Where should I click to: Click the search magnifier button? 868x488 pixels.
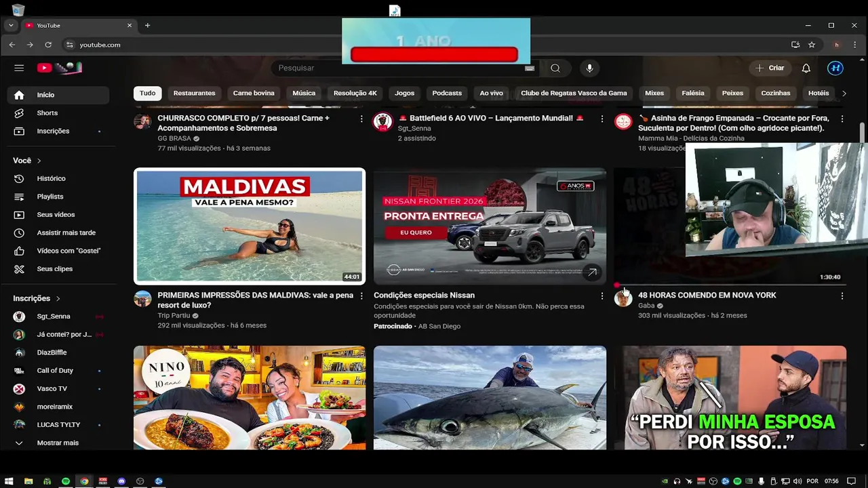pyautogui.click(x=555, y=68)
